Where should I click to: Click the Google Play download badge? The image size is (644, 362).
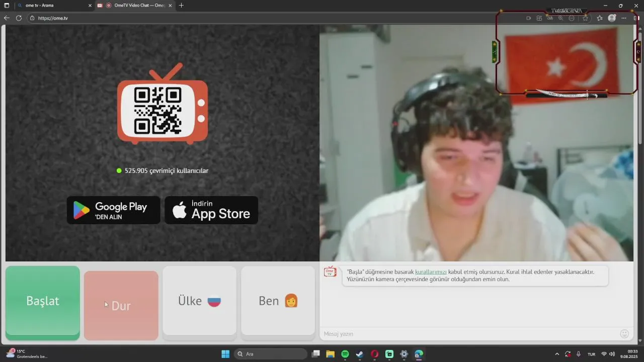click(x=114, y=210)
